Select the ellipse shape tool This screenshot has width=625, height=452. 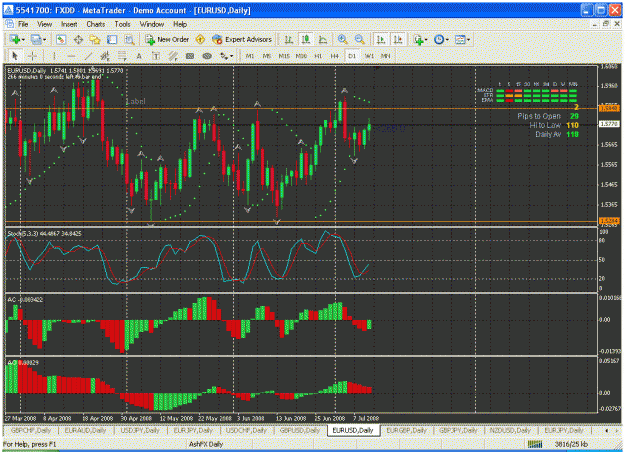coord(207,56)
